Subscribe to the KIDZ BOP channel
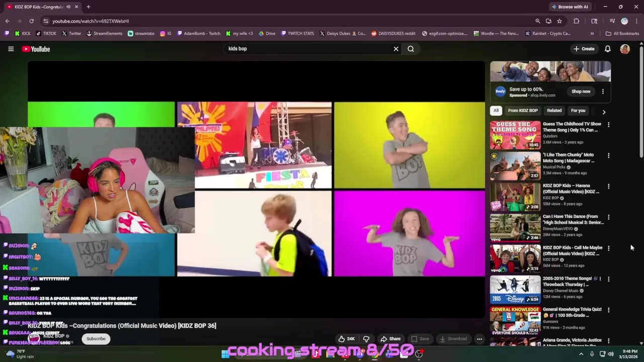 pyautogui.click(x=96, y=339)
